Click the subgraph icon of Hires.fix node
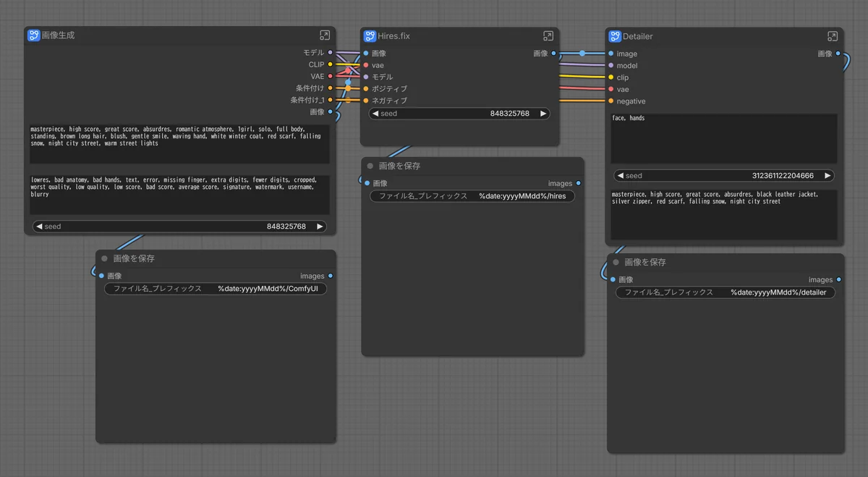The height and width of the screenshot is (477, 868). pos(370,35)
